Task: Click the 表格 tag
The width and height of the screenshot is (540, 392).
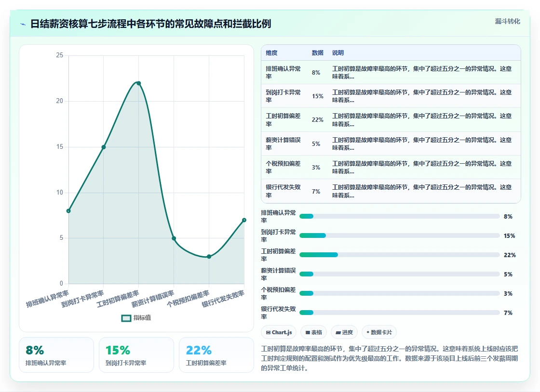Action: (314, 332)
